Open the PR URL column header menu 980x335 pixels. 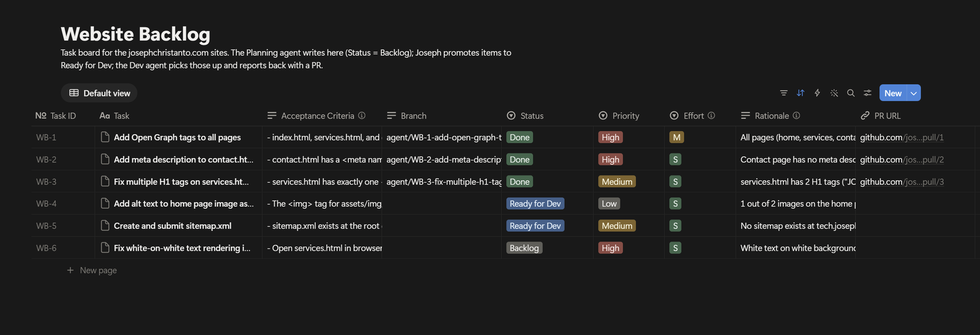915,116
